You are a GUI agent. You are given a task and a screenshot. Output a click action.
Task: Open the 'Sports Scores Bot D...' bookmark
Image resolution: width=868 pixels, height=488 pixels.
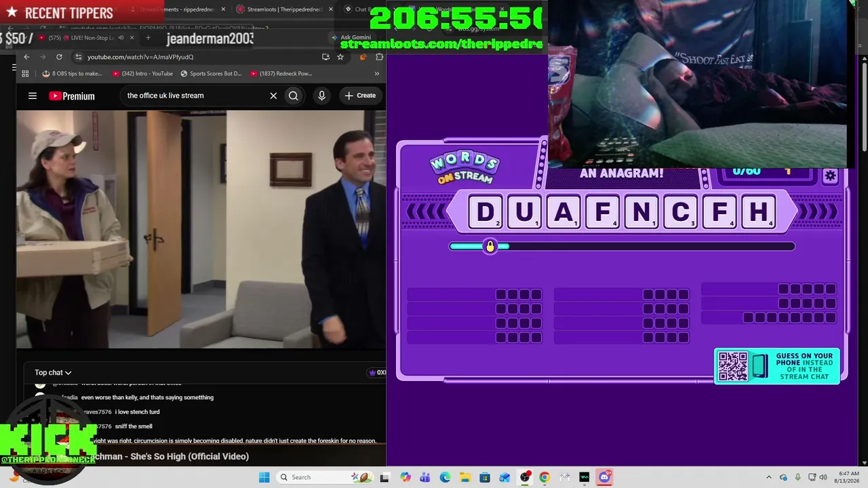211,73
